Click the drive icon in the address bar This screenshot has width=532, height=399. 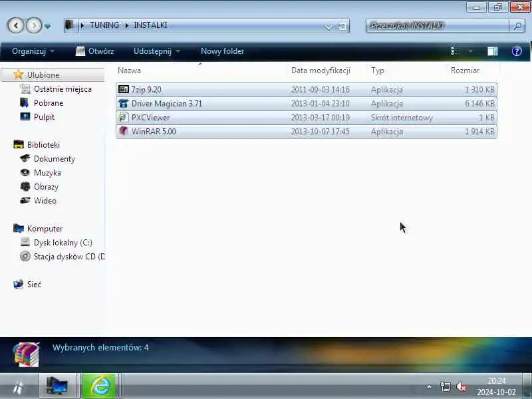click(70, 25)
